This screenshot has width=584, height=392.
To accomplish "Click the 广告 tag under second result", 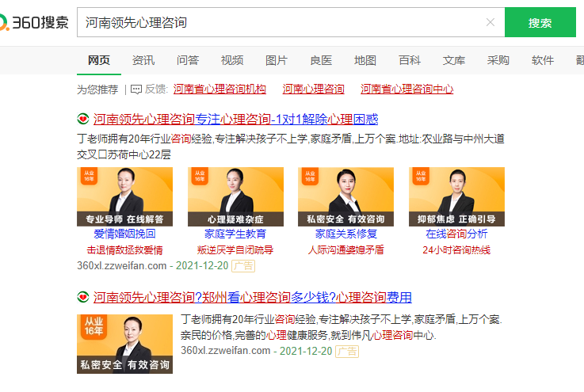I will pos(347,350).
